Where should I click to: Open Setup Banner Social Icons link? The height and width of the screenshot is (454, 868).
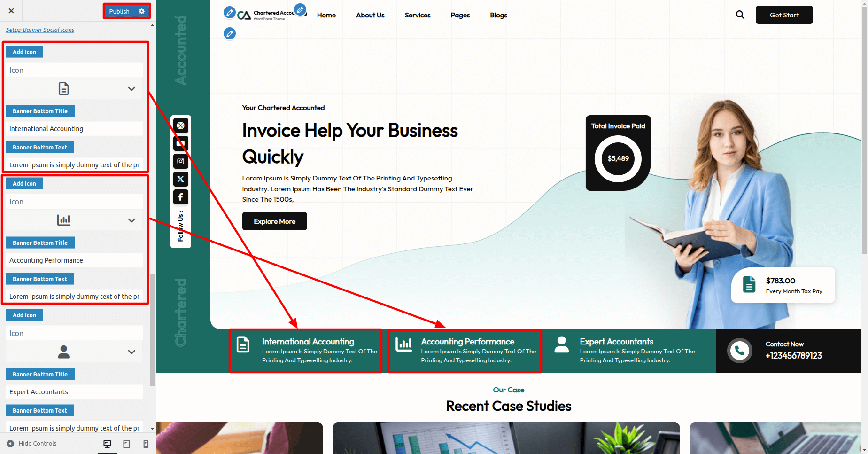coord(40,30)
